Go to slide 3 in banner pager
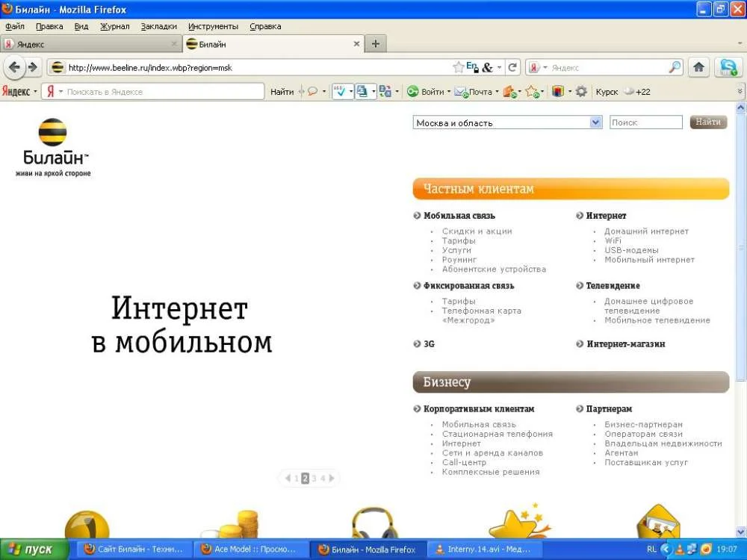The image size is (747, 560). coord(314,479)
